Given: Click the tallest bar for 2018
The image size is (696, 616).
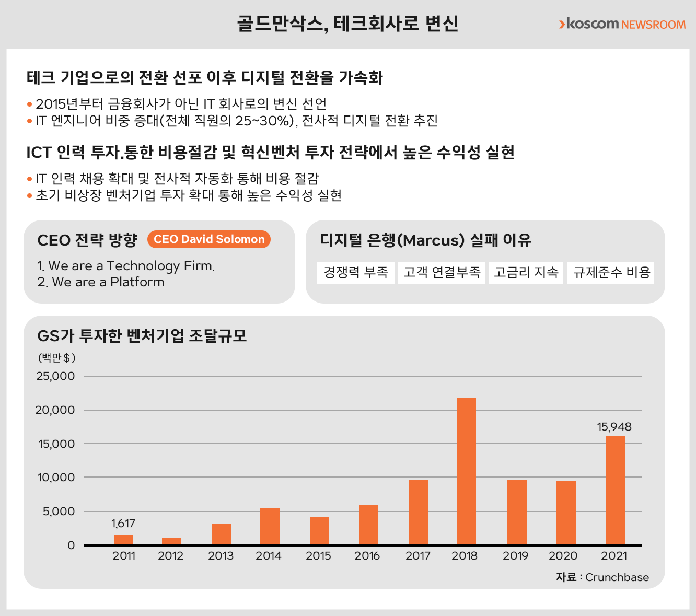Looking at the screenshot, I should [466, 471].
